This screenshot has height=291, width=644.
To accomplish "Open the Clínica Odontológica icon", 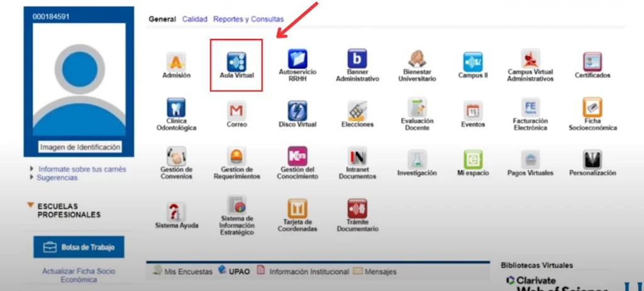I will (176, 109).
